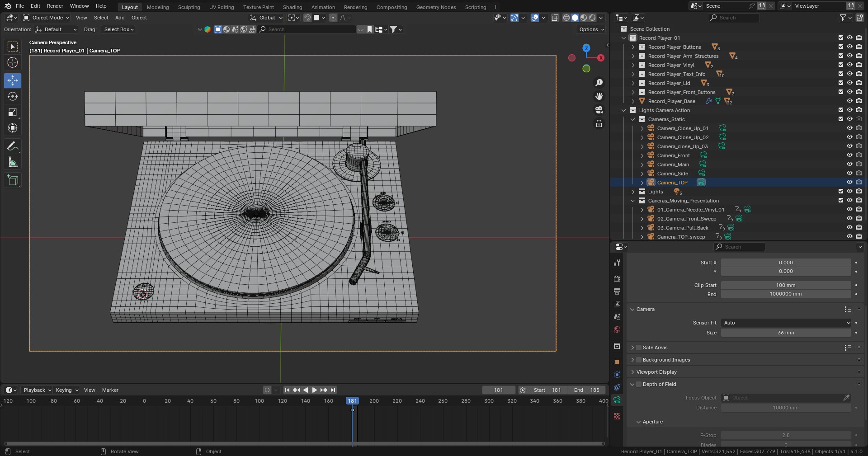Switch to the Modeling workspace tab

(x=158, y=7)
